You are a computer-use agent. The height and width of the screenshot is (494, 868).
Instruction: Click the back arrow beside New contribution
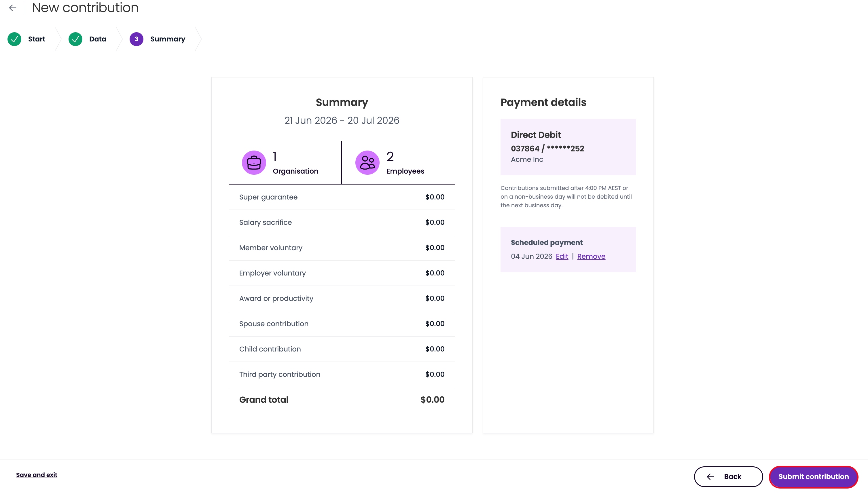13,8
